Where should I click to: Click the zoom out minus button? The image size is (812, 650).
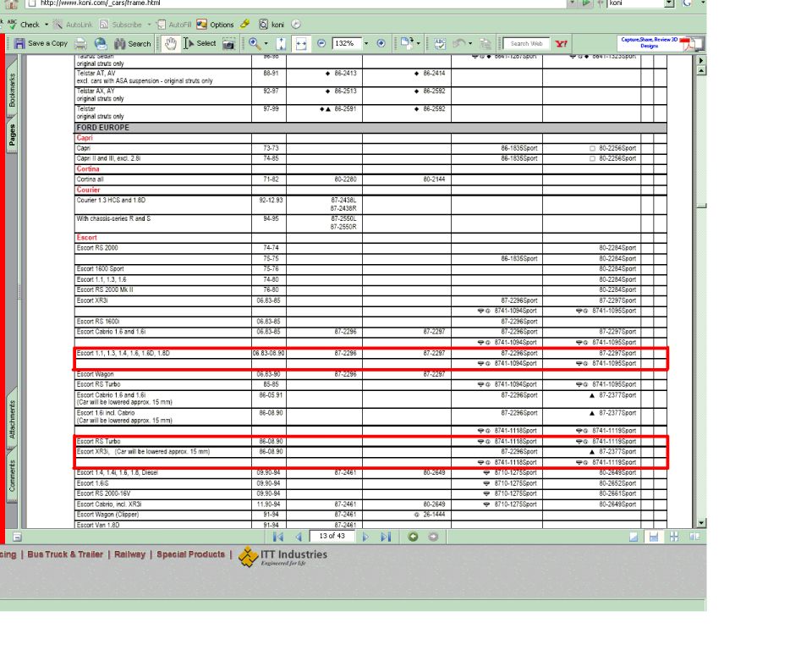321,43
